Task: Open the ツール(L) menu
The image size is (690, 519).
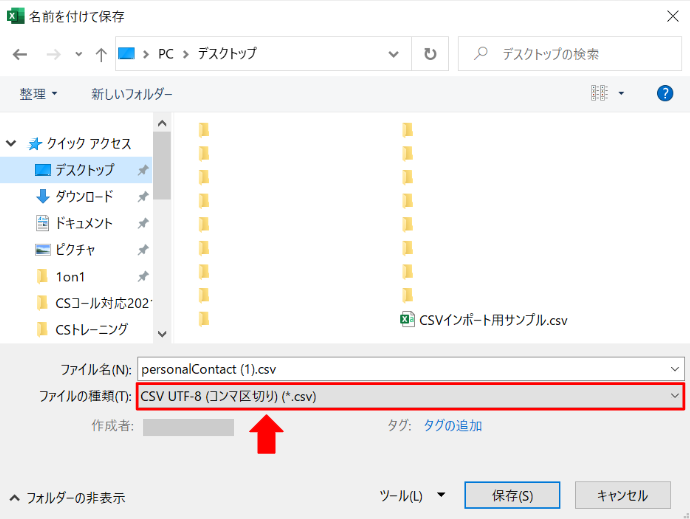Action: pos(411,496)
